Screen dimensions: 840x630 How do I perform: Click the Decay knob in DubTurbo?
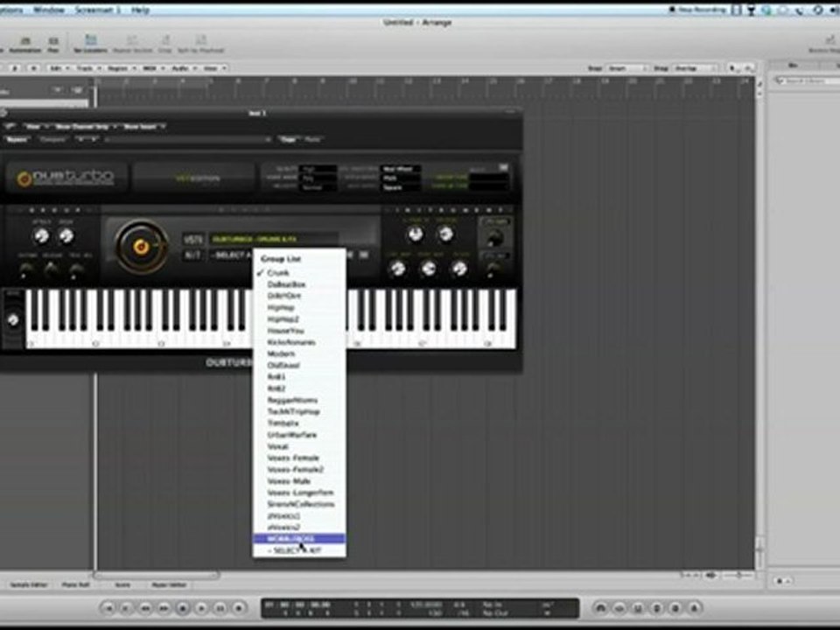[66, 235]
